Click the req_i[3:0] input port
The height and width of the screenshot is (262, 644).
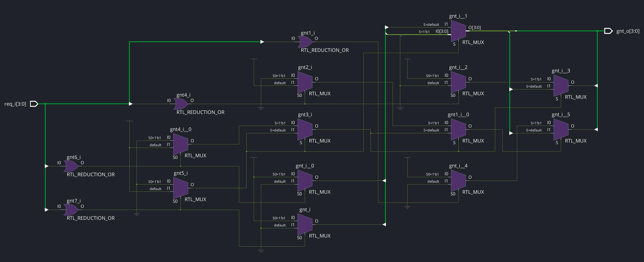(x=34, y=104)
